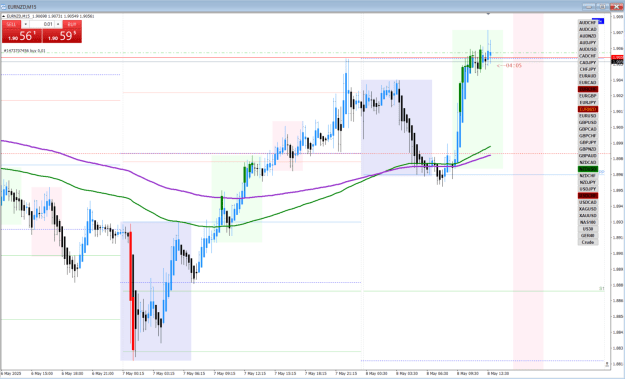Switch chart to AUDCHF symbol button
This screenshot has height=379, width=625.
pyautogui.click(x=588, y=23)
